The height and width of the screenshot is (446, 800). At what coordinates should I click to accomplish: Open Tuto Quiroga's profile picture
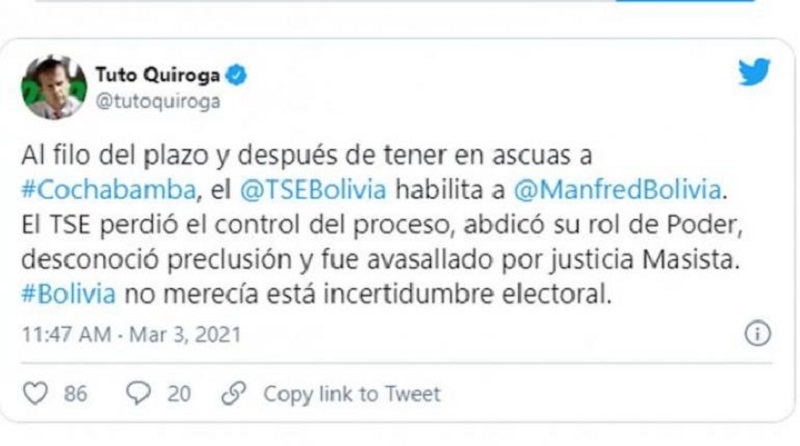pos(54,87)
